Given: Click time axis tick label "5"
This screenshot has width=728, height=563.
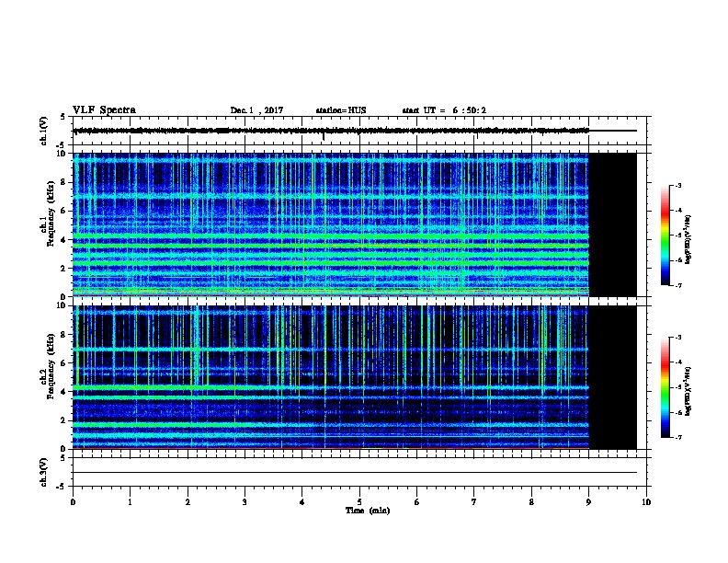Looking at the screenshot, I should pos(359,502).
